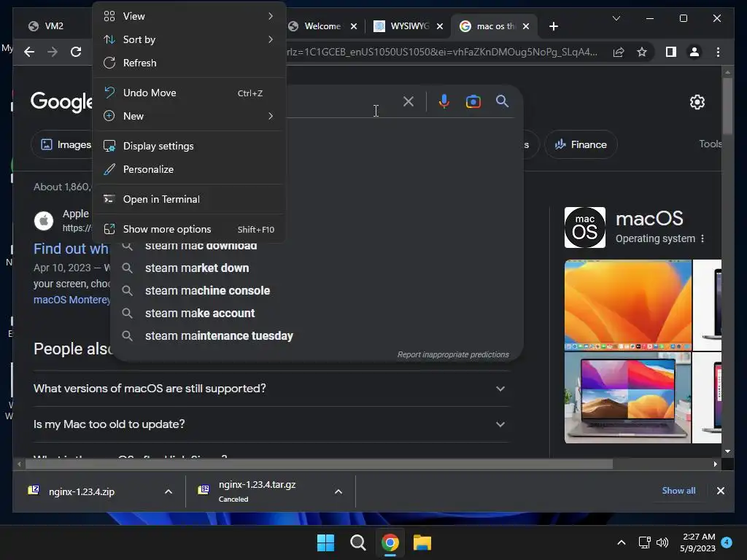Click Show all downloads

(x=678, y=491)
